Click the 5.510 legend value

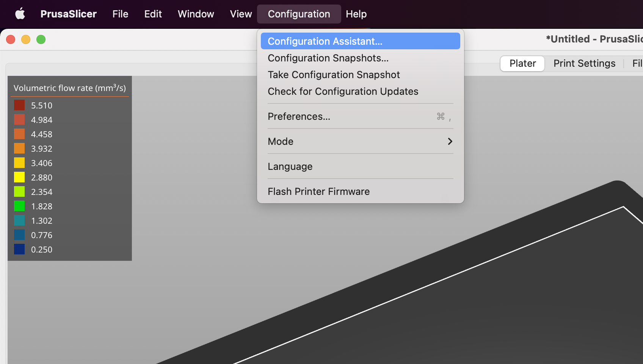click(x=42, y=105)
